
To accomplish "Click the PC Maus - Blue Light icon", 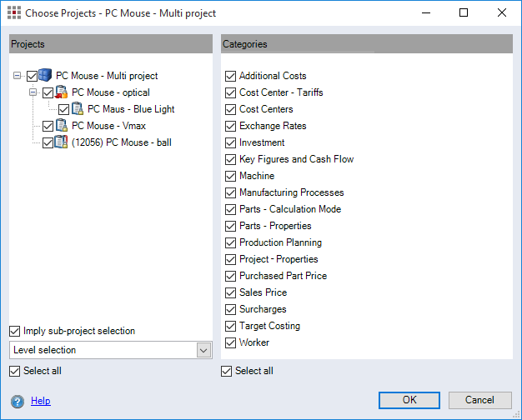I will pyautogui.click(x=78, y=109).
